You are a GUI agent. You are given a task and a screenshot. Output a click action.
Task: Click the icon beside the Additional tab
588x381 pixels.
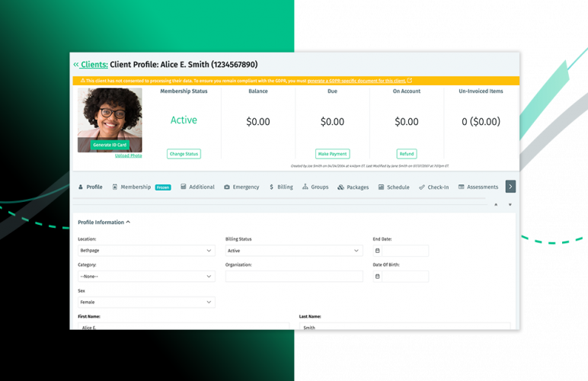[184, 187]
